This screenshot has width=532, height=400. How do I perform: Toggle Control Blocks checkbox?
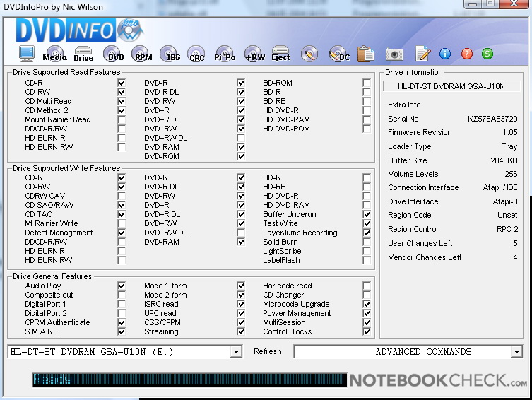coord(367,331)
